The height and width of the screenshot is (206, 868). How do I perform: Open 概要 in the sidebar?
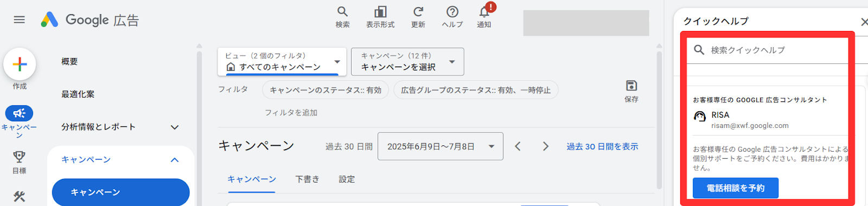point(69,62)
